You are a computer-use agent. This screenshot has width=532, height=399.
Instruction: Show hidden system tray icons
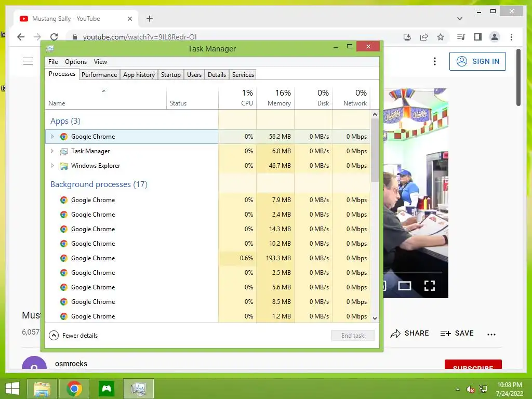(x=458, y=389)
